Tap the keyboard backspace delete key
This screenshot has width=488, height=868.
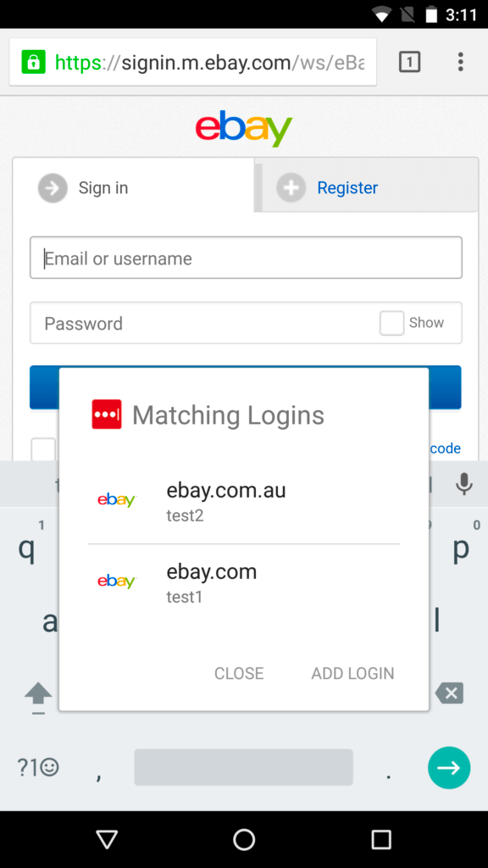[x=449, y=693]
